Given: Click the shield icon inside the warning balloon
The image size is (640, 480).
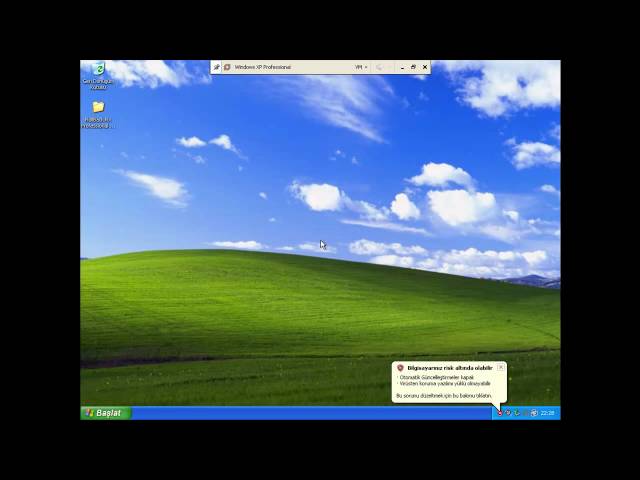Looking at the screenshot, I should coord(400,368).
